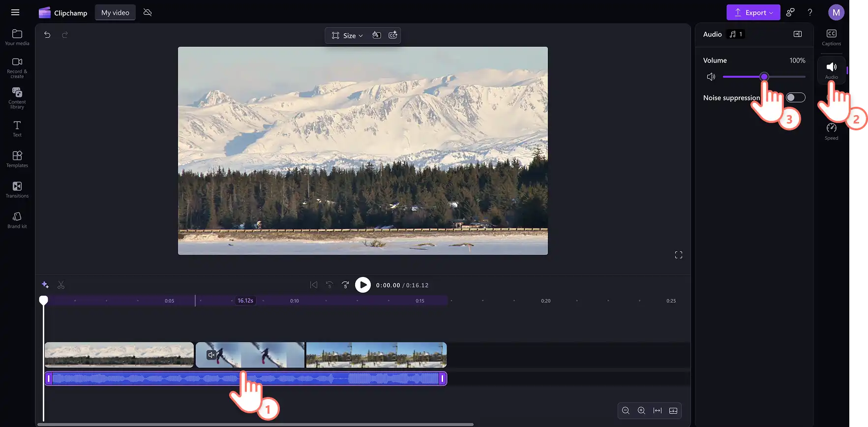868x427 pixels.
Task: Rewind five seconds
Action: click(x=329, y=285)
